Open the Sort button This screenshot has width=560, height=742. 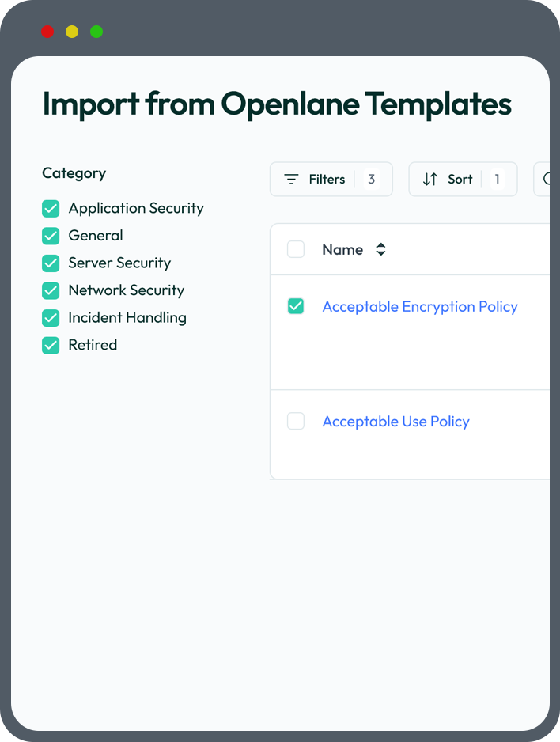tap(463, 179)
